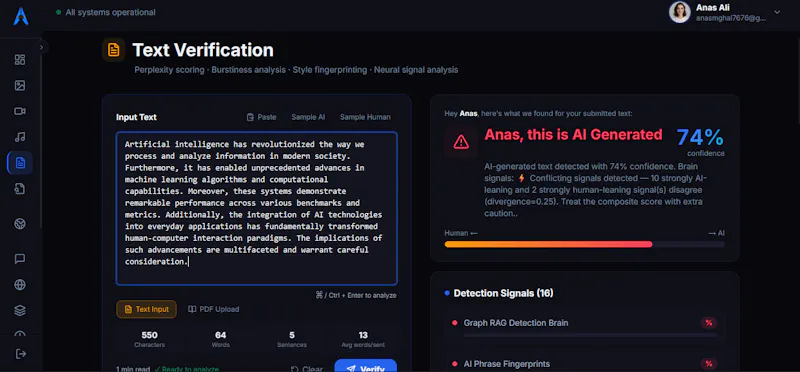Open video verification camera icon in sidebar
The height and width of the screenshot is (372, 800).
[x=20, y=111]
